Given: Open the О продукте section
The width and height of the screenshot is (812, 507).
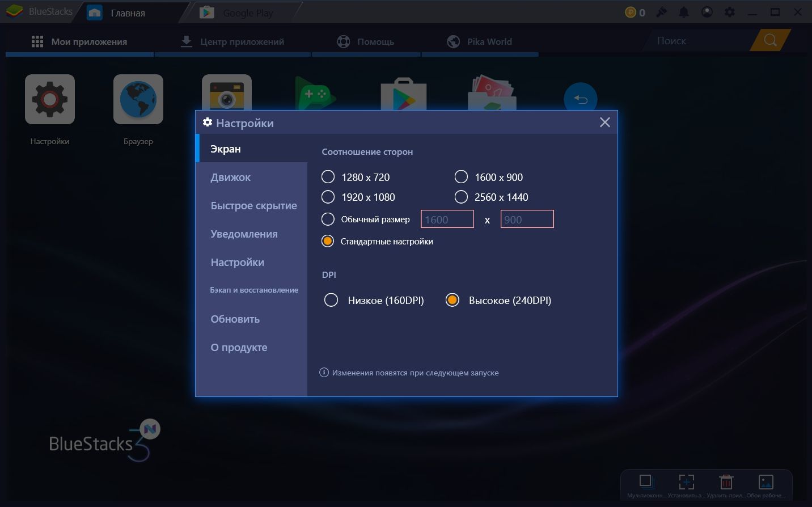Looking at the screenshot, I should click(251, 347).
